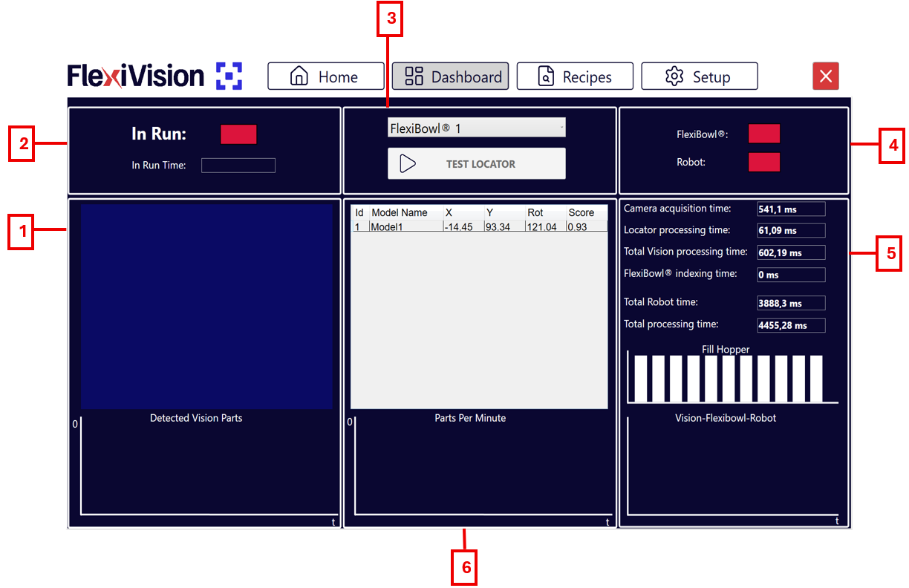Click the Rot column header

pyautogui.click(x=546, y=212)
